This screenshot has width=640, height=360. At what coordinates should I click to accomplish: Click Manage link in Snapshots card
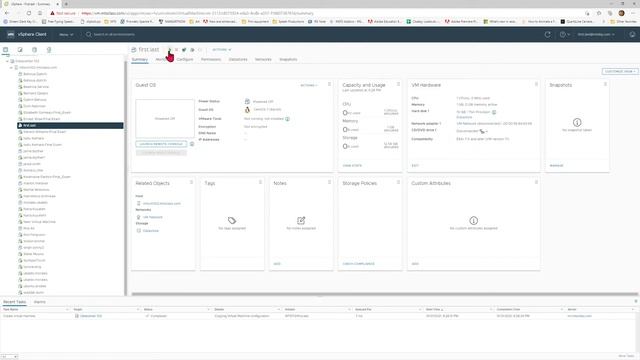[556, 166]
